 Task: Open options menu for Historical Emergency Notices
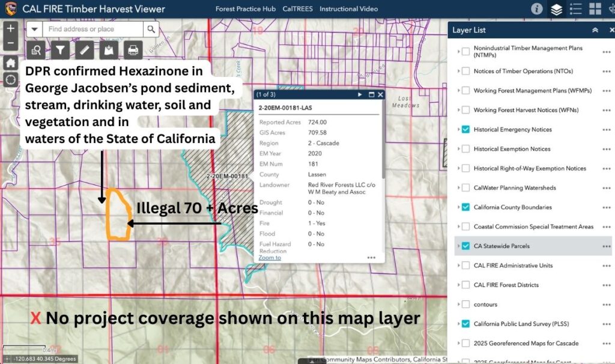tap(607, 130)
